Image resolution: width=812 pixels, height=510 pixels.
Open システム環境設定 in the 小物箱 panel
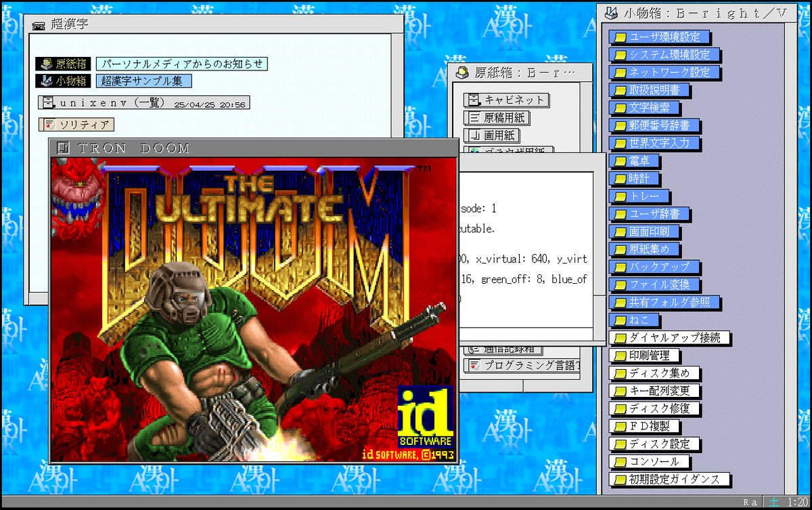tap(664, 55)
